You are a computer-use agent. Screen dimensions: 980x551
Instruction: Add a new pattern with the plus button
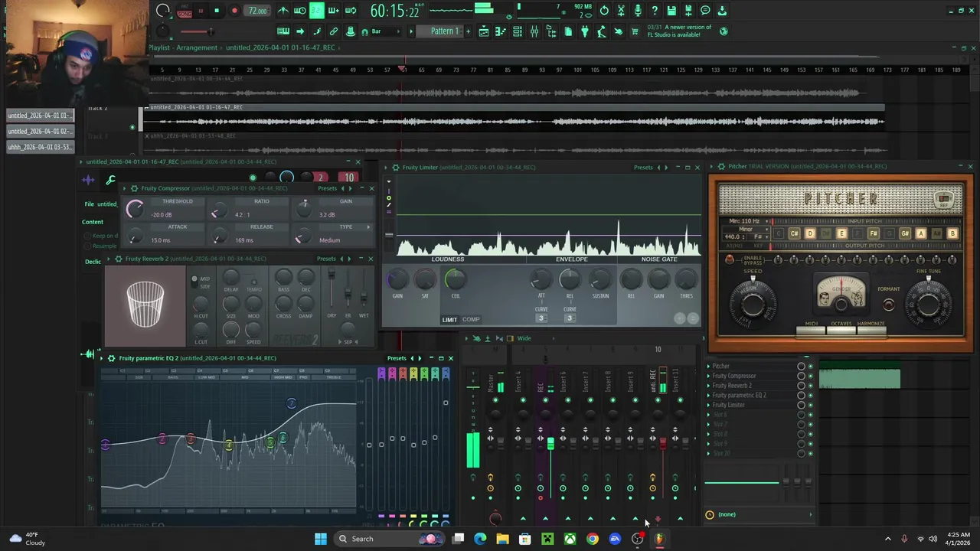(468, 31)
